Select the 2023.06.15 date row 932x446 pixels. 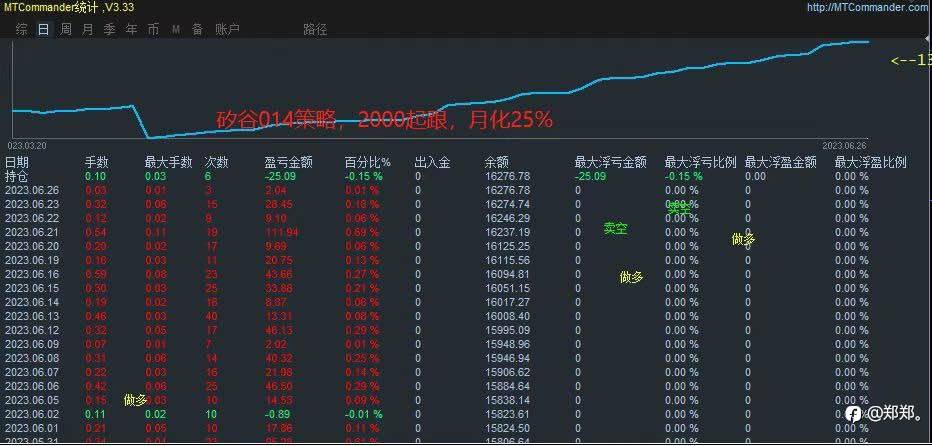tap(33, 288)
